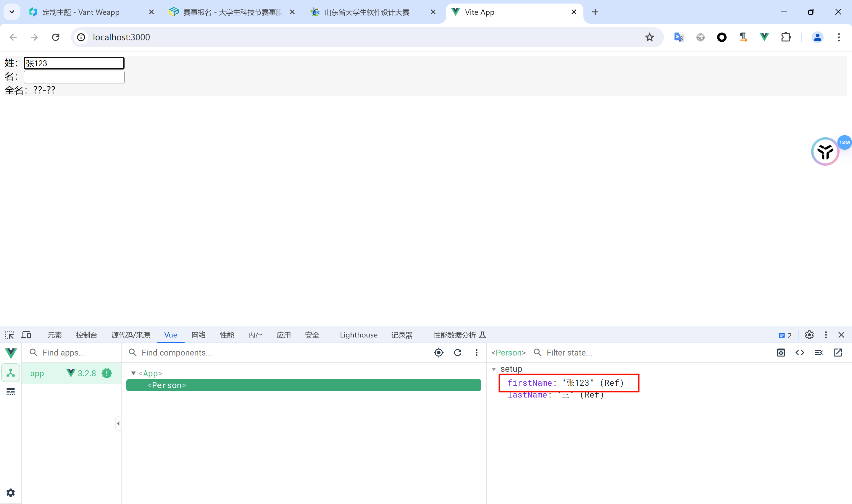Viewport: 852px width, 504px height.
Task: Click the Vue.js devtools extension icon
Action: tap(764, 37)
